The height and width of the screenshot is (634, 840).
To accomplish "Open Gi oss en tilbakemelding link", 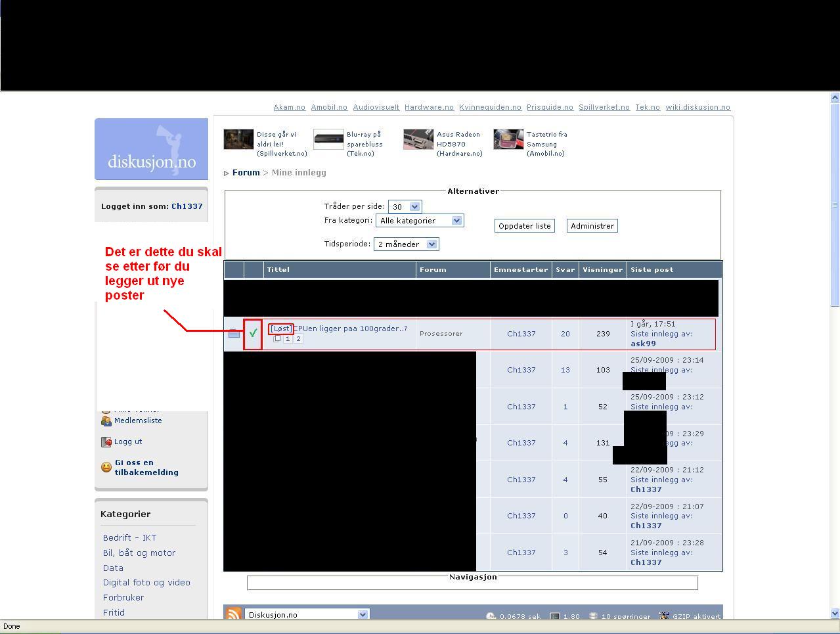I will pos(146,467).
